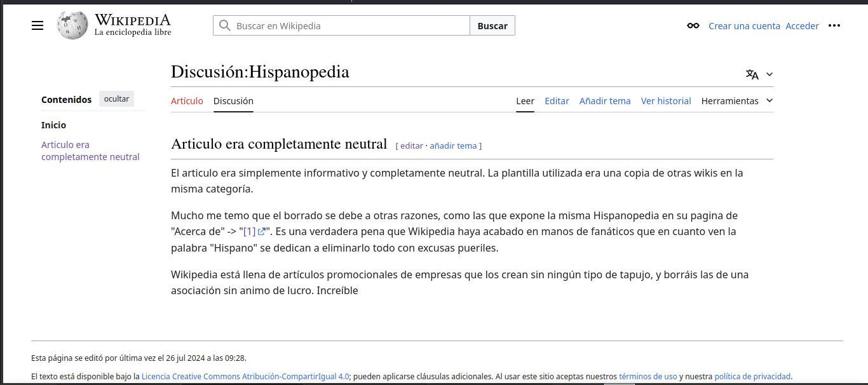Switch to the Artículo tab

point(187,100)
